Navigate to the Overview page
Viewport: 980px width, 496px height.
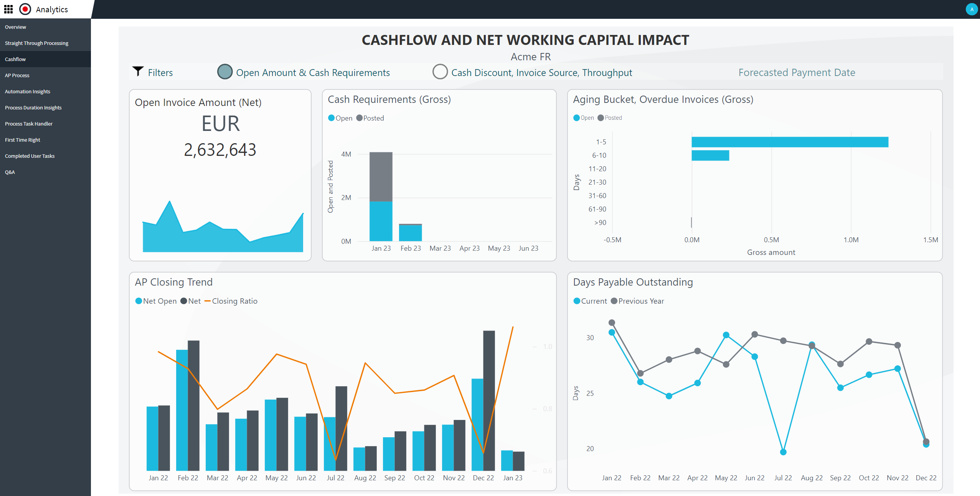15,27
